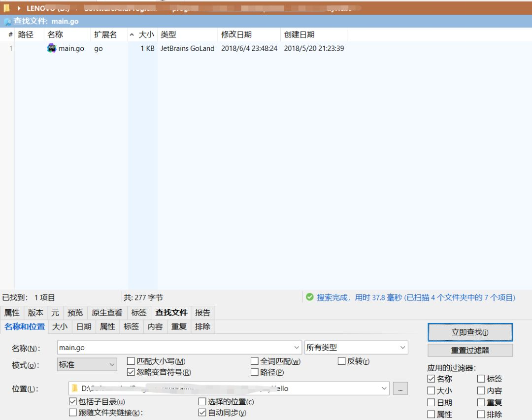Uncheck 忽略变音符号(R) checkbox
Image resolution: width=532 pixels, height=420 pixels.
click(x=131, y=372)
